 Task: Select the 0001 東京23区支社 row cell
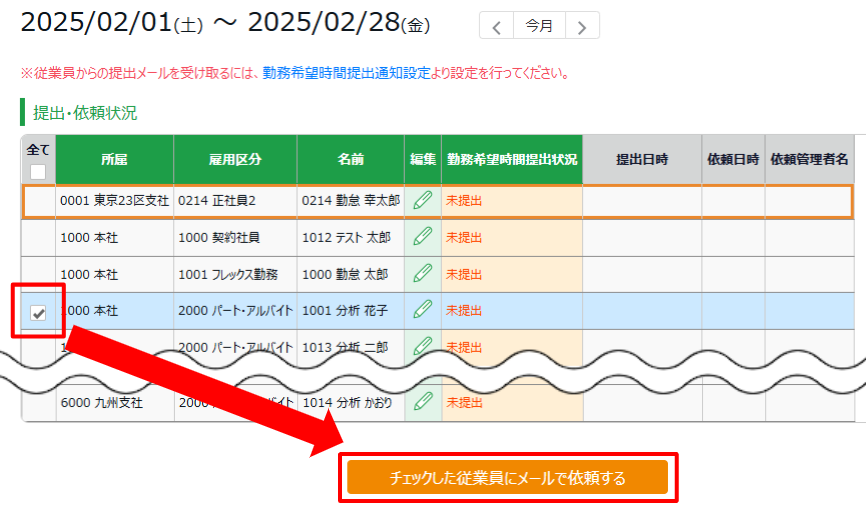coord(114,201)
